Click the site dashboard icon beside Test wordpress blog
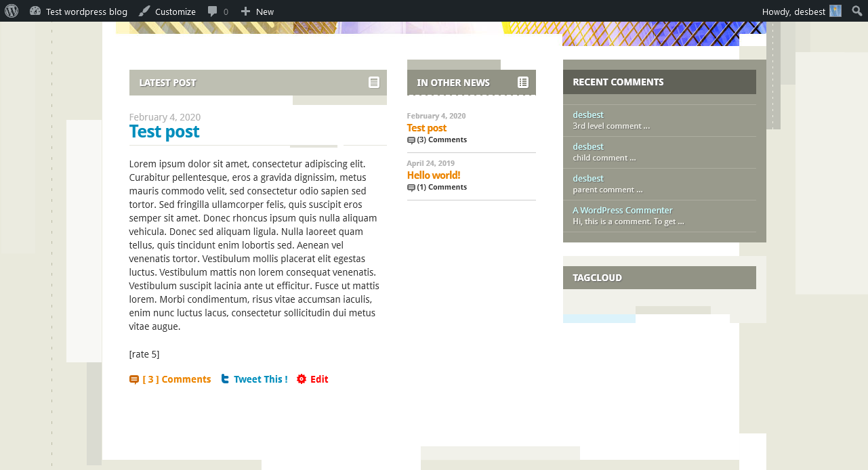Image resolution: width=868 pixels, height=470 pixels. click(35, 11)
